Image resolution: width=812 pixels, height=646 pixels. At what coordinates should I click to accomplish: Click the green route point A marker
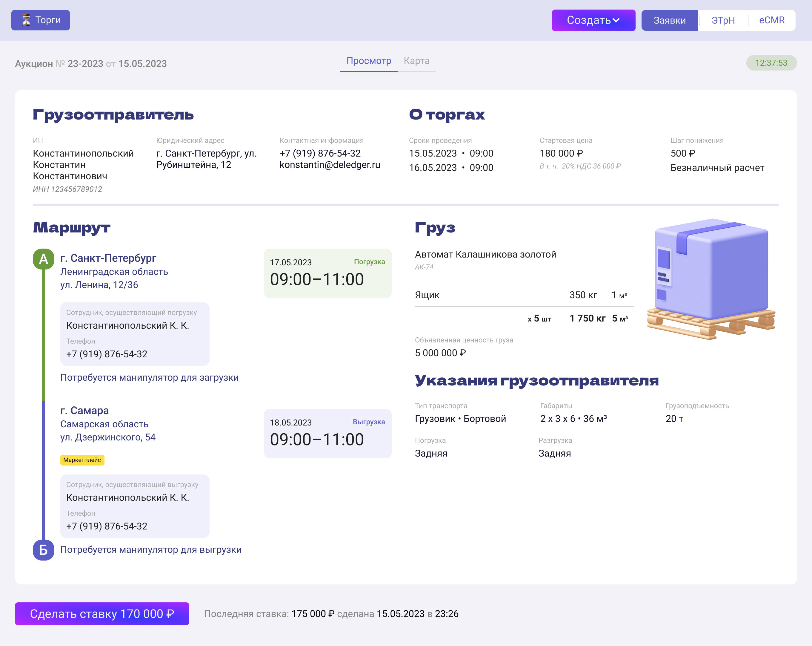[43, 259]
